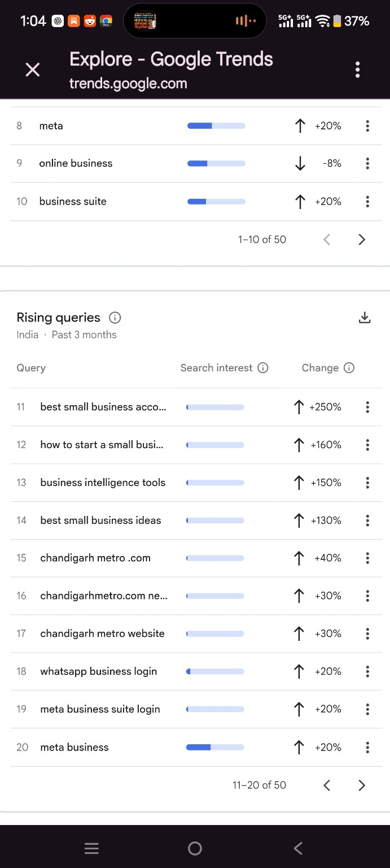Click the Search interest column header
390x868 pixels.
point(216,368)
